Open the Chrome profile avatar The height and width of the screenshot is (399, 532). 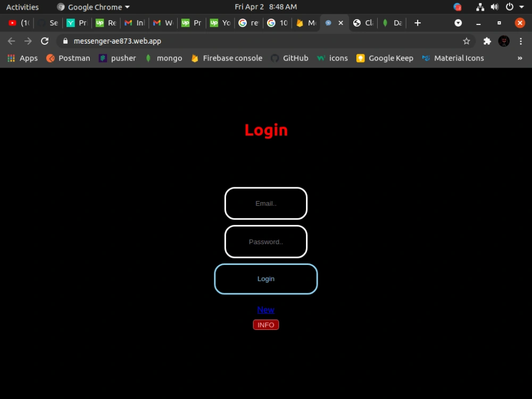(504, 41)
